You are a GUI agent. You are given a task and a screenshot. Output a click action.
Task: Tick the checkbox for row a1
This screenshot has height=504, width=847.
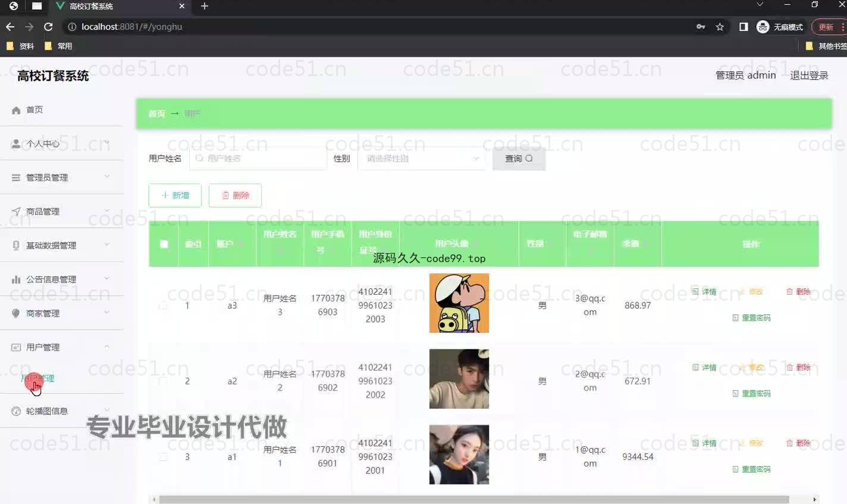(x=163, y=456)
